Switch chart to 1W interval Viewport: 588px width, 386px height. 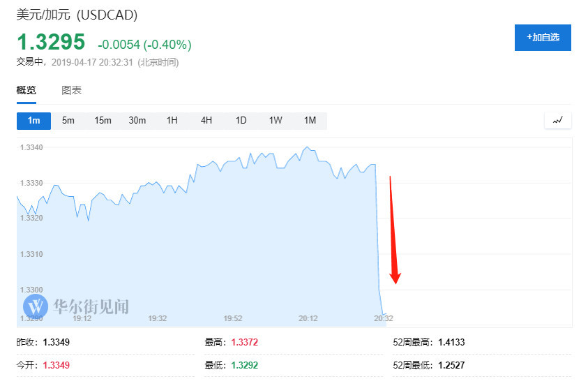tap(276, 121)
